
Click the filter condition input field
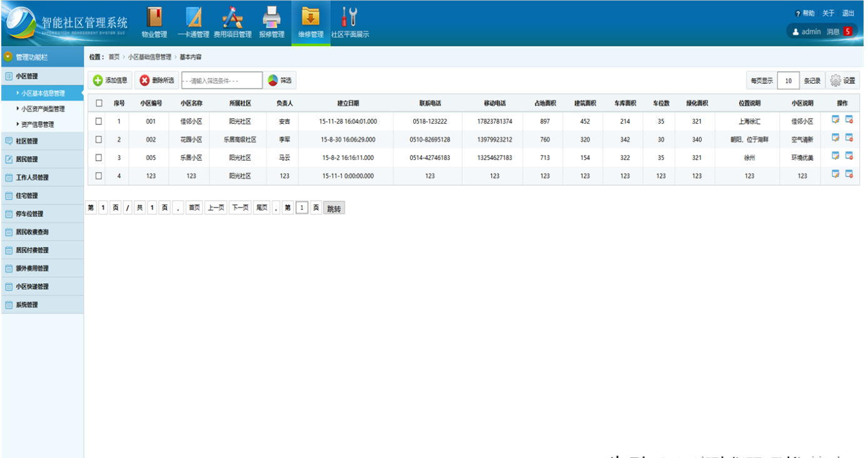221,81
